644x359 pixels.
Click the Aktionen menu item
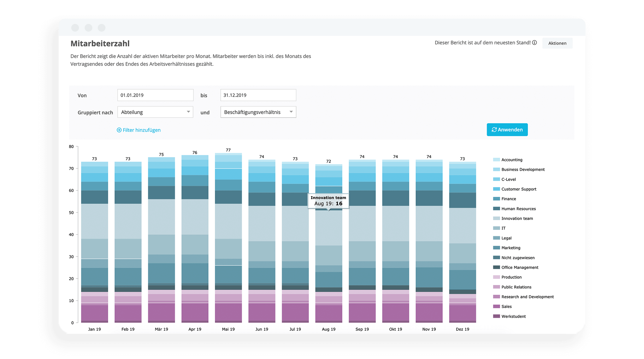pos(558,43)
